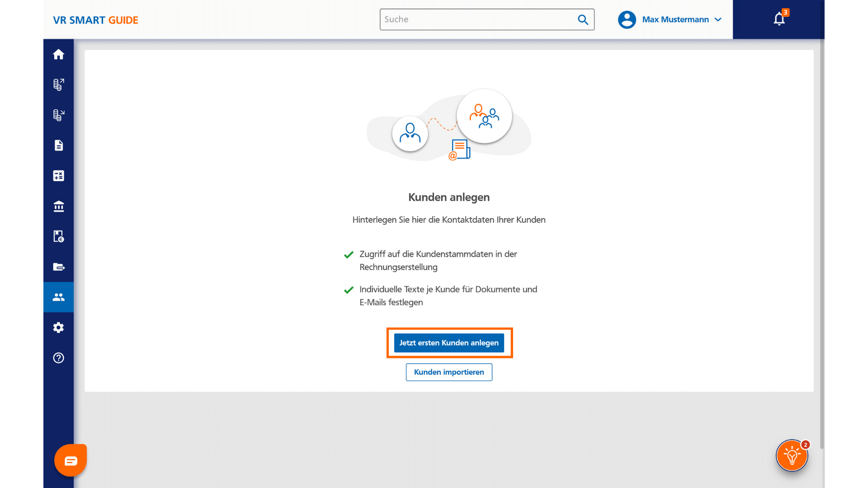Image resolution: width=868 pixels, height=488 pixels.
Task: Click the VR Smart Guide logo
Action: pos(95,20)
